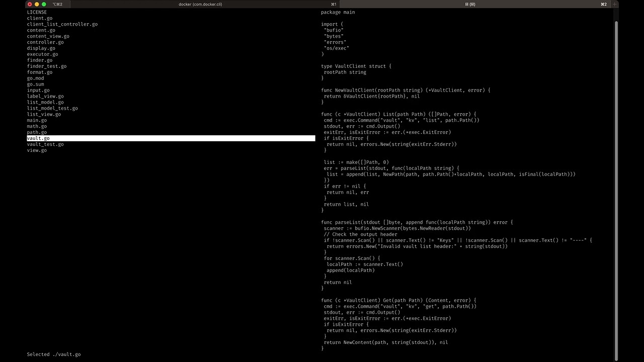644x362 pixels.
Task: Select content_view.go in the file list
Action: click(x=48, y=36)
